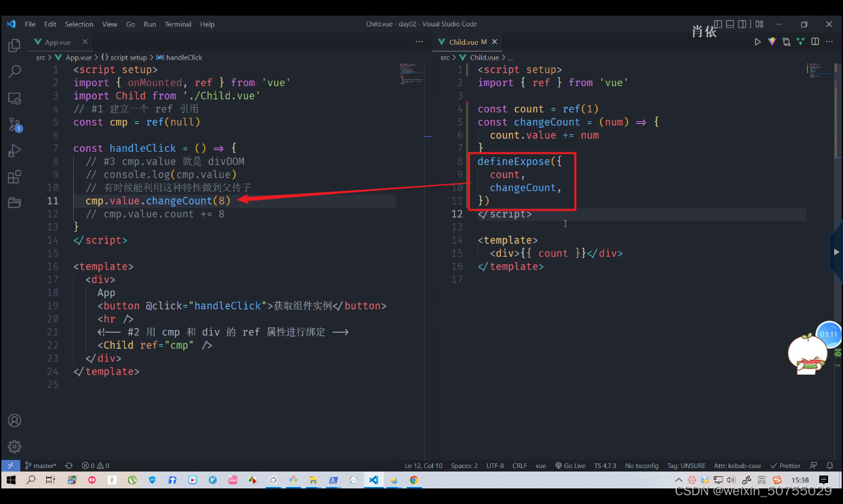Click Spaces: 2 indentation setting
843x504 pixels.
(x=464, y=465)
